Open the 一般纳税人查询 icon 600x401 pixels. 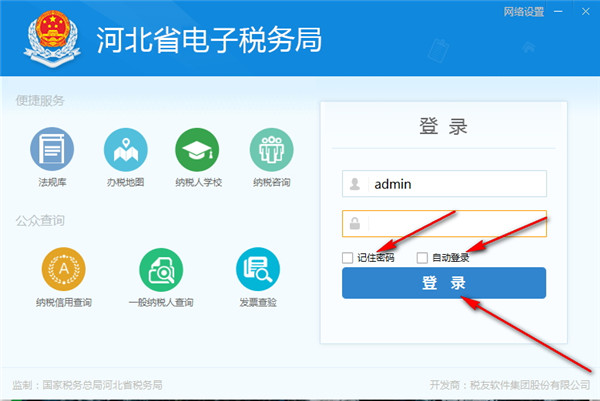[x=161, y=270]
